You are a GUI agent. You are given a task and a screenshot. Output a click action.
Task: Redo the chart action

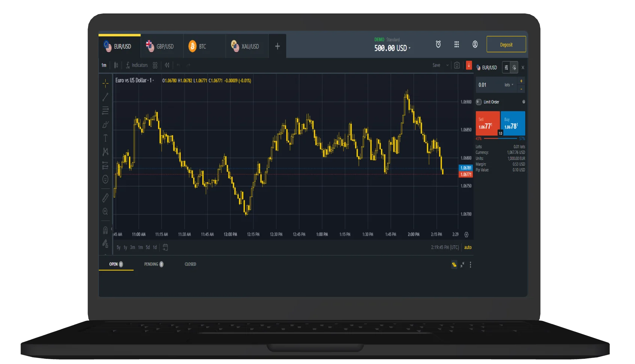pos(188,65)
